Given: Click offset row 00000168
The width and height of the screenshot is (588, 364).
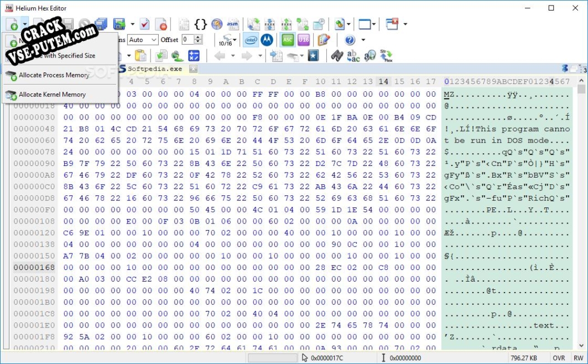Looking at the screenshot, I should pos(34,267).
